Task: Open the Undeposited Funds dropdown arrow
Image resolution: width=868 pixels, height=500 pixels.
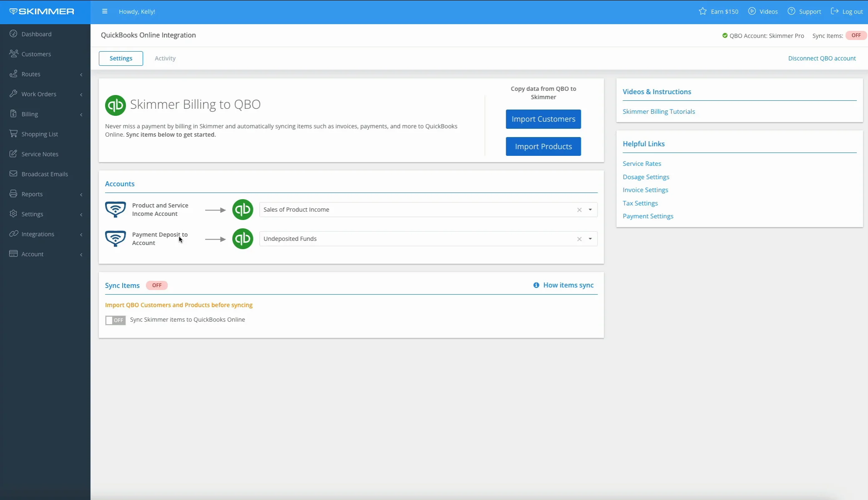Action: 590,239
